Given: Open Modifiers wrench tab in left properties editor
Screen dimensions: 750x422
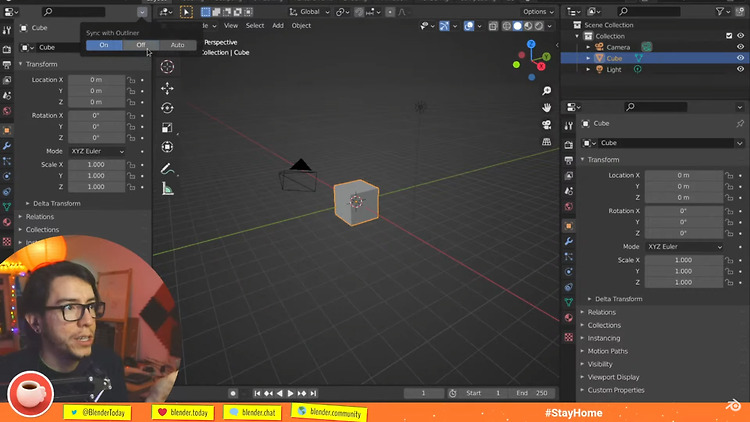Looking at the screenshot, I should pyautogui.click(x=7, y=145).
